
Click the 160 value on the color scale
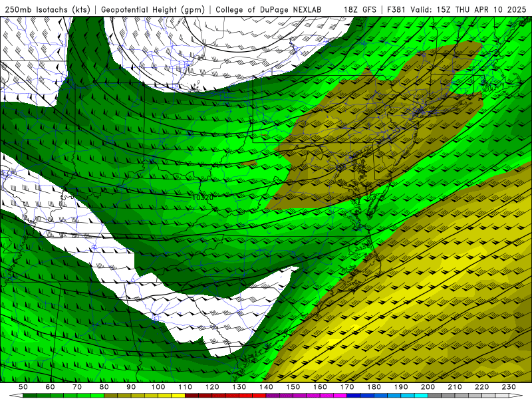320,387
